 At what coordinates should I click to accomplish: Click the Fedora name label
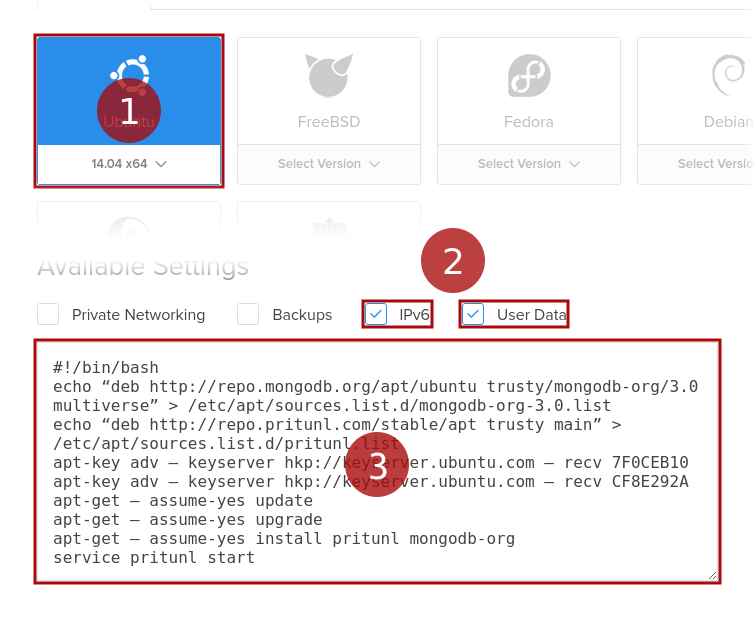click(529, 121)
